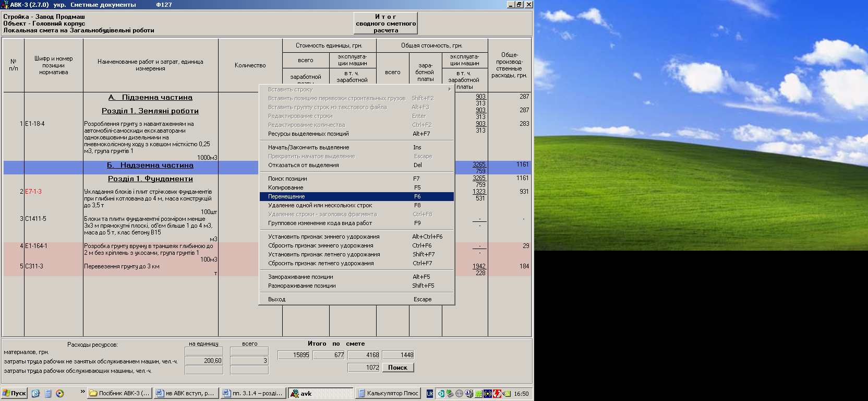Click field showing 1072
The width and height of the screenshot is (868, 401).
tap(364, 368)
